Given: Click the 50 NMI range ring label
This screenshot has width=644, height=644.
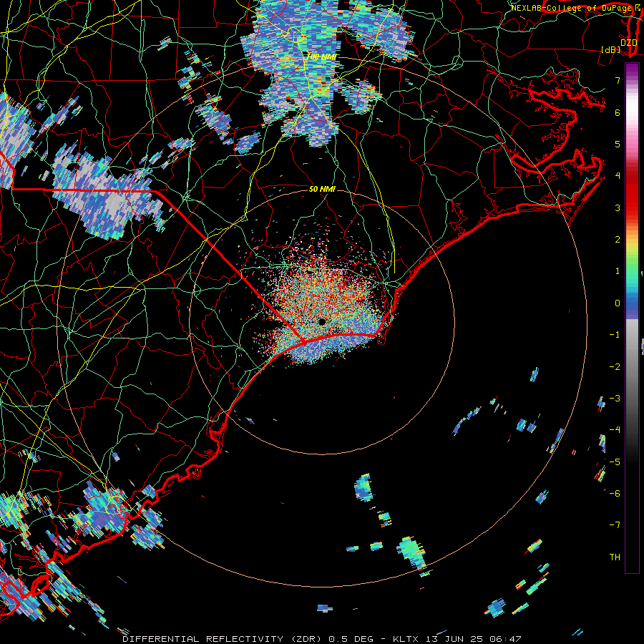Looking at the screenshot, I should pyautogui.click(x=322, y=189).
